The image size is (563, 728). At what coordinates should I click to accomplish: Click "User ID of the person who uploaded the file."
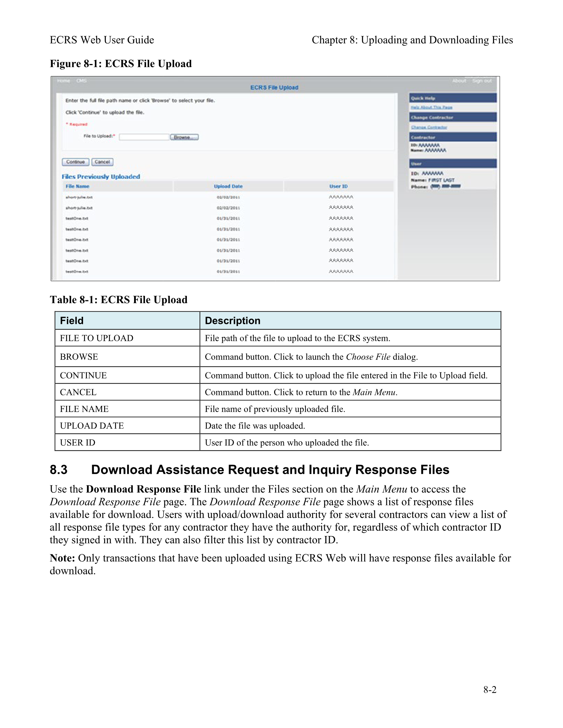pyautogui.click(x=287, y=443)
